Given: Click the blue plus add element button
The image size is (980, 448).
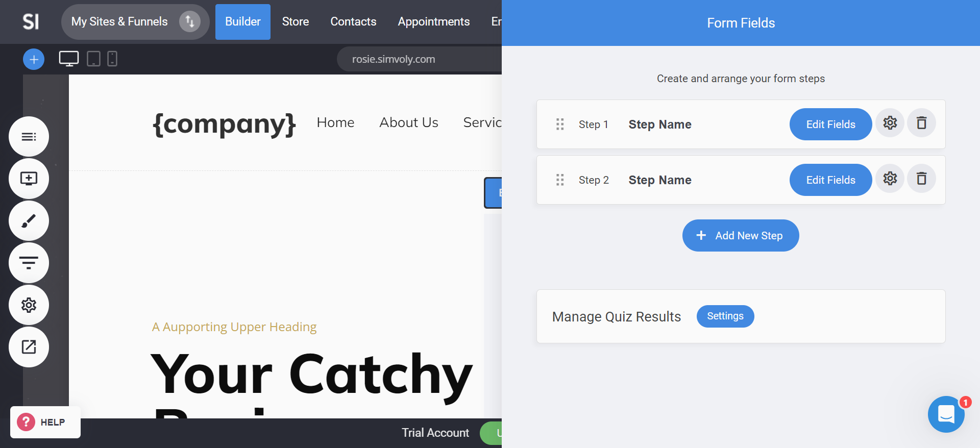Looking at the screenshot, I should click(34, 60).
